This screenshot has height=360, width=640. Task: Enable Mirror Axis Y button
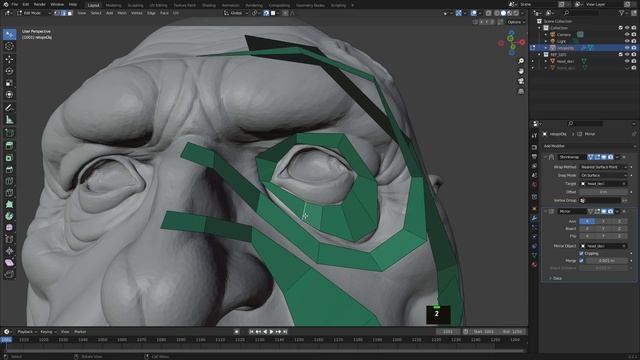(603, 221)
